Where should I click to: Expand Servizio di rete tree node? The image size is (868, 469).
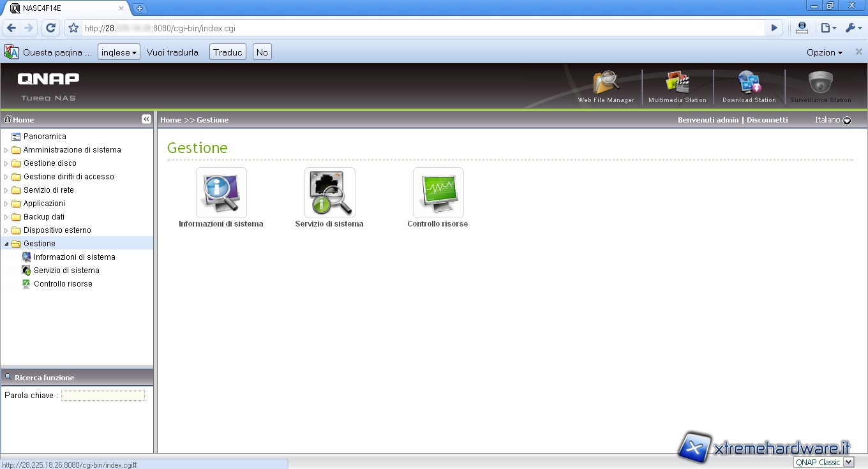[6, 190]
